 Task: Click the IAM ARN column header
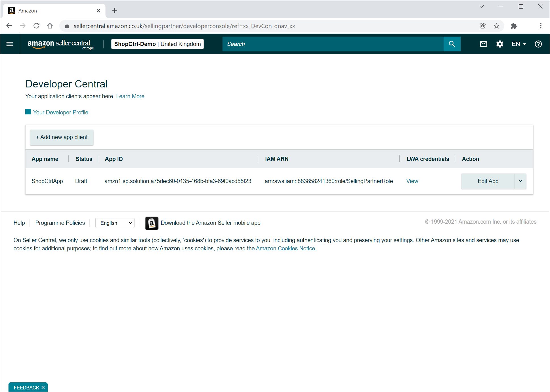(277, 159)
